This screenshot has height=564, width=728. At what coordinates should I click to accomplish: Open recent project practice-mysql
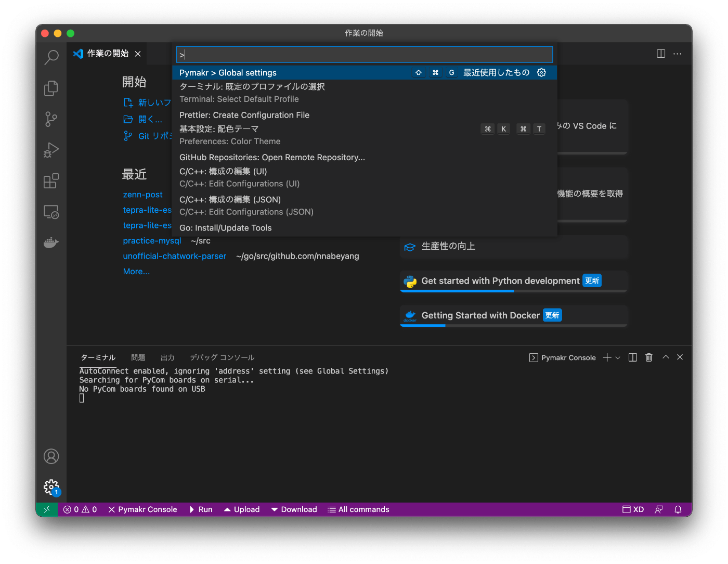pyautogui.click(x=152, y=241)
